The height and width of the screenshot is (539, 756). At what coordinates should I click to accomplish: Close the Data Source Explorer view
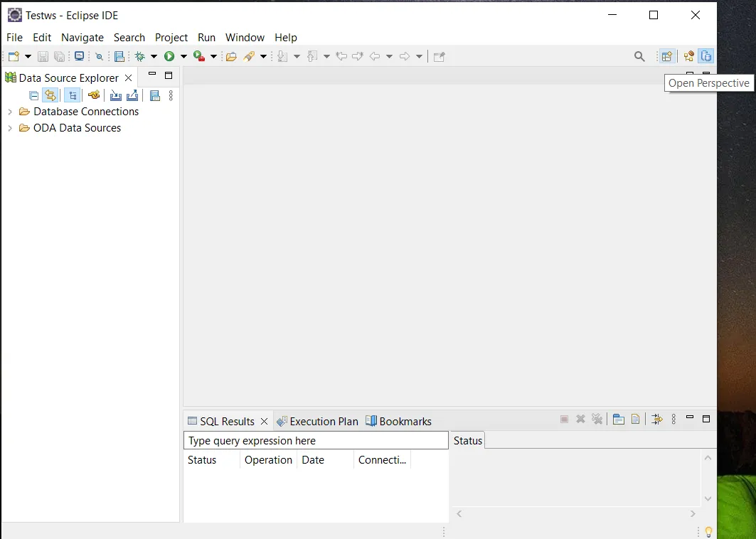point(128,78)
